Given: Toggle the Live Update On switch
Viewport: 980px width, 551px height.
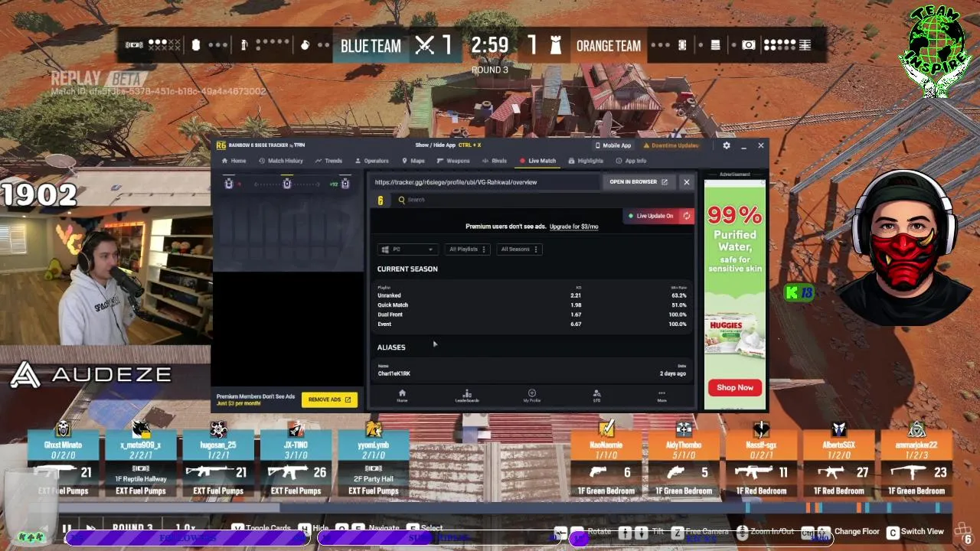Looking at the screenshot, I should [x=651, y=216].
